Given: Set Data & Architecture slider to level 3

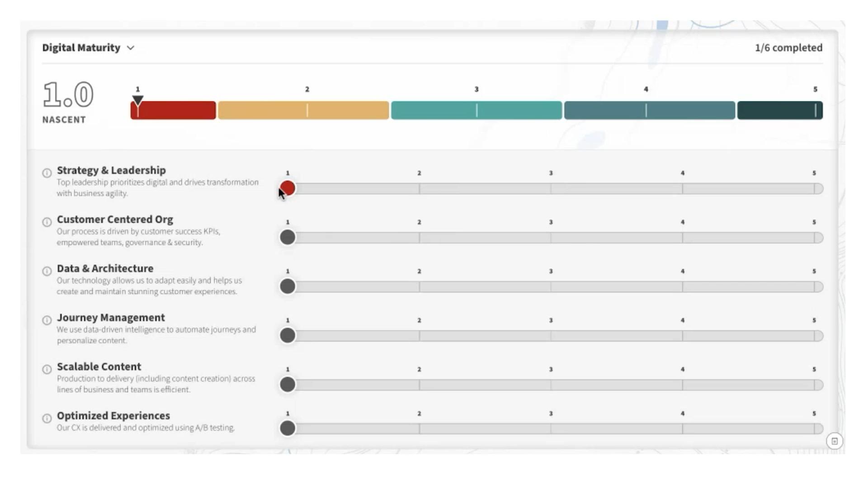Looking at the screenshot, I should tap(551, 286).
